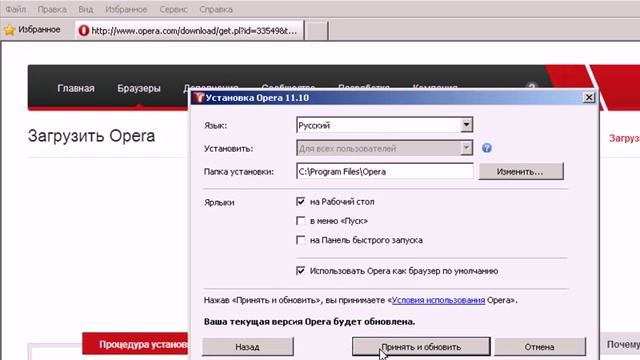Screen dimensions: 640x360
Task: Click the Назад button
Action: pyautogui.click(x=248, y=347)
